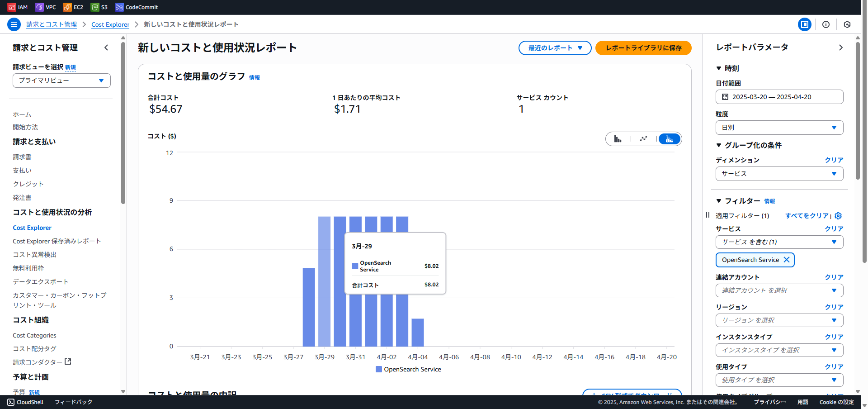Image resolution: width=868 pixels, height=409 pixels.
Task: Open コスト異常検出 in sidebar
Action: click(35, 255)
